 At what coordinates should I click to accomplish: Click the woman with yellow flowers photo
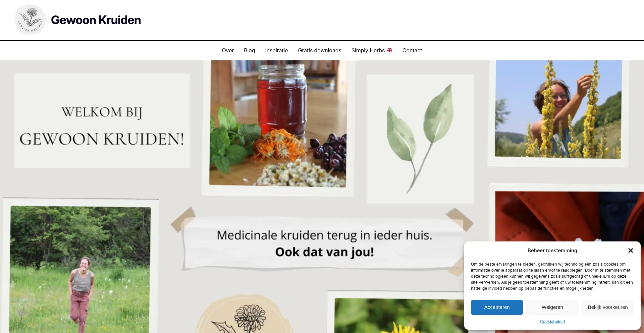point(558,109)
